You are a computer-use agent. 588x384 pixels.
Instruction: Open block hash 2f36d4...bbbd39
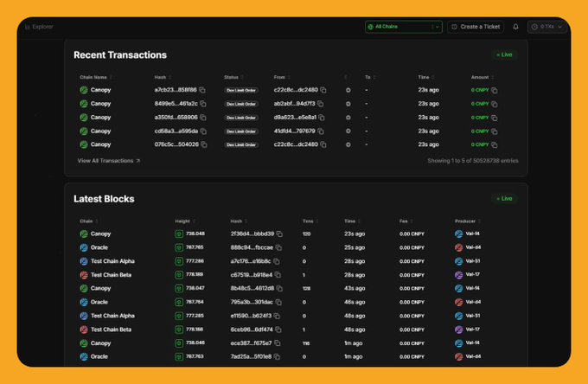click(252, 234)
